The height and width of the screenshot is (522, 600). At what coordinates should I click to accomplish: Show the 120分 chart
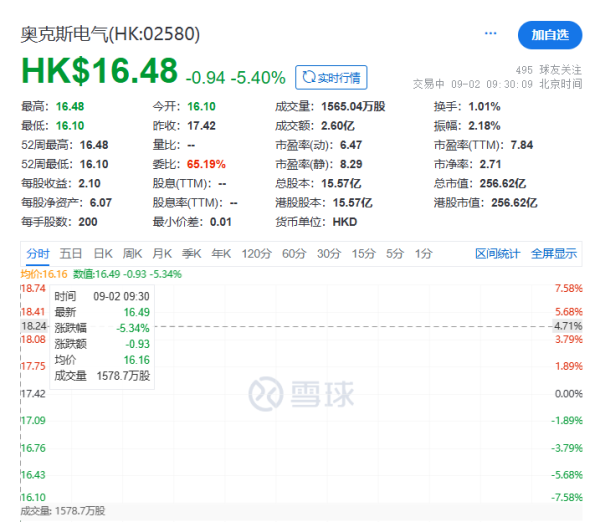[256, 253]
